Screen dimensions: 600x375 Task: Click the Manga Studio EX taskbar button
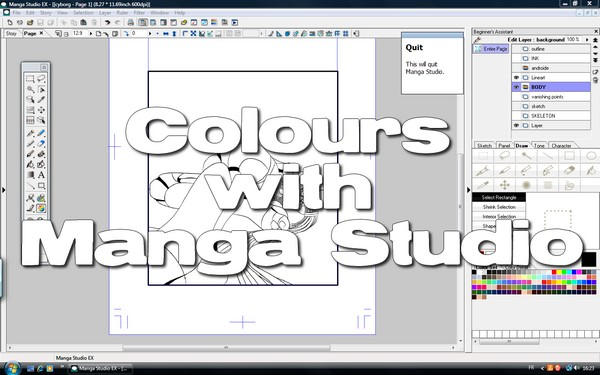(101, 369)
